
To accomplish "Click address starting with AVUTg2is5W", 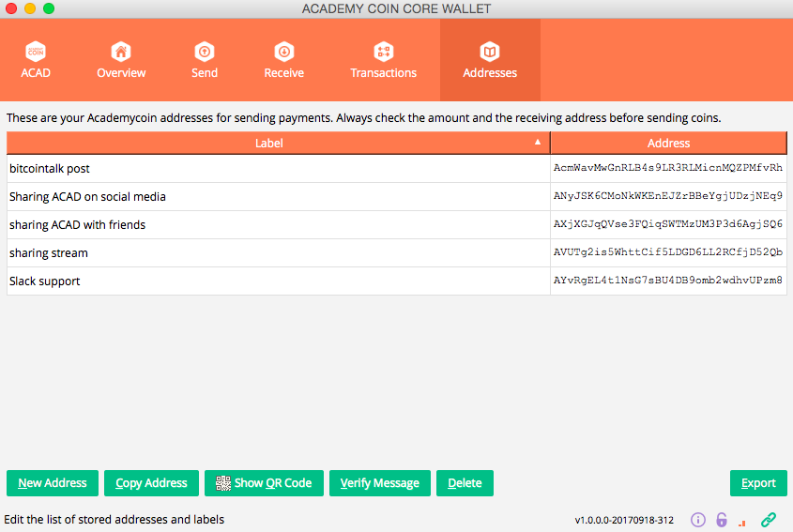I will click(668, 252).
